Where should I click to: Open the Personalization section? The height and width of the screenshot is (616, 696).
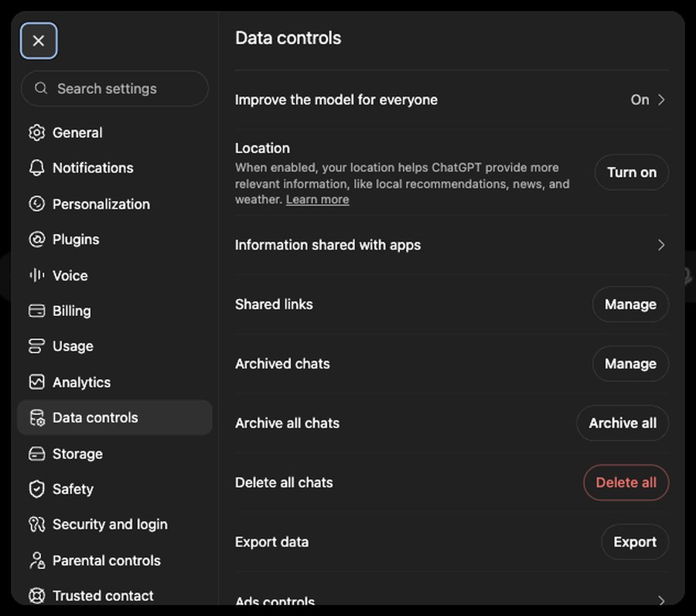point(114,204)
